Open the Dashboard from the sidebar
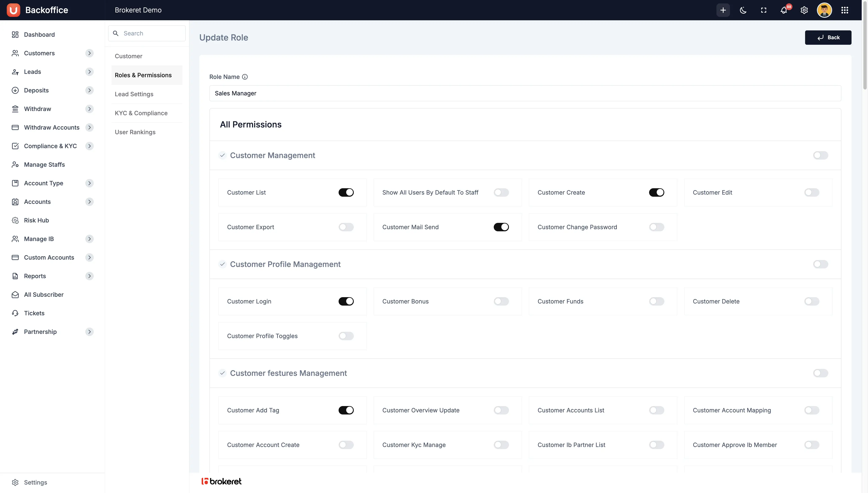 (39, 35)
